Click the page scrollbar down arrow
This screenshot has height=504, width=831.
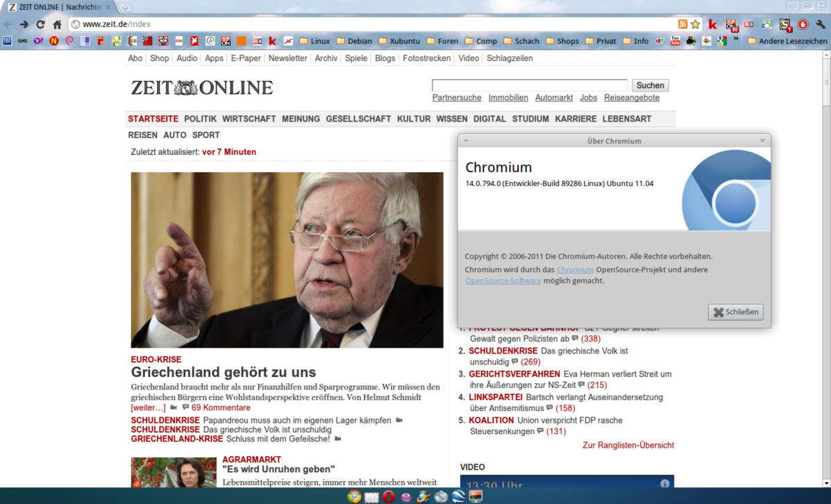pos(826,483)
